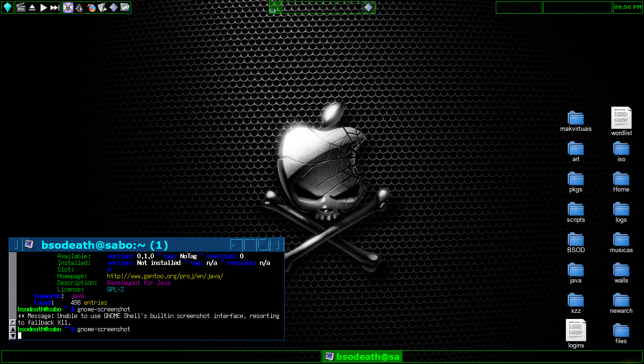644x364 pixels.
Task: Open the terminal window menu icon in title bar
Action: (x=29, y=245)
